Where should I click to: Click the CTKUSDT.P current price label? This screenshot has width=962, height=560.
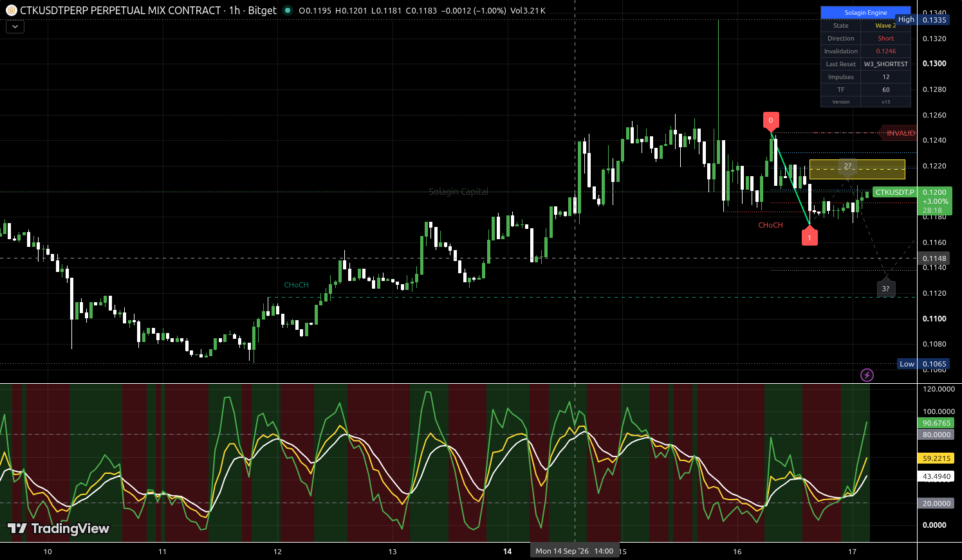[x=894, y=192]
